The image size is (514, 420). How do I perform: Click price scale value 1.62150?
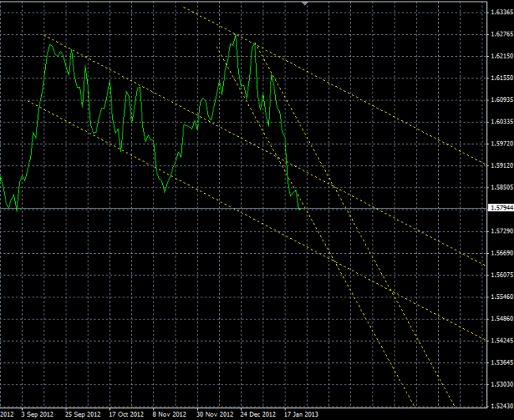pyautogui.click(x=501, y=56)
